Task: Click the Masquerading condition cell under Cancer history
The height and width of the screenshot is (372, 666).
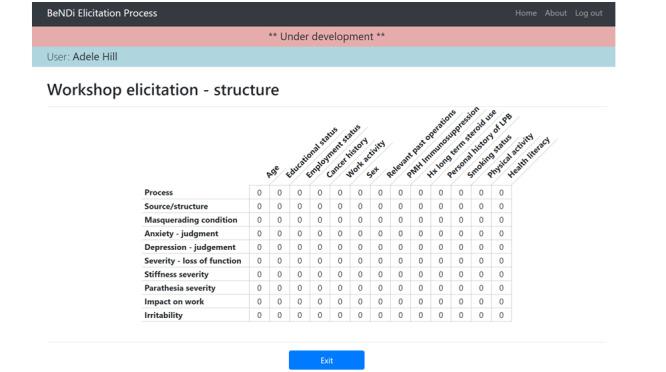Action: (x=320, y=220)
